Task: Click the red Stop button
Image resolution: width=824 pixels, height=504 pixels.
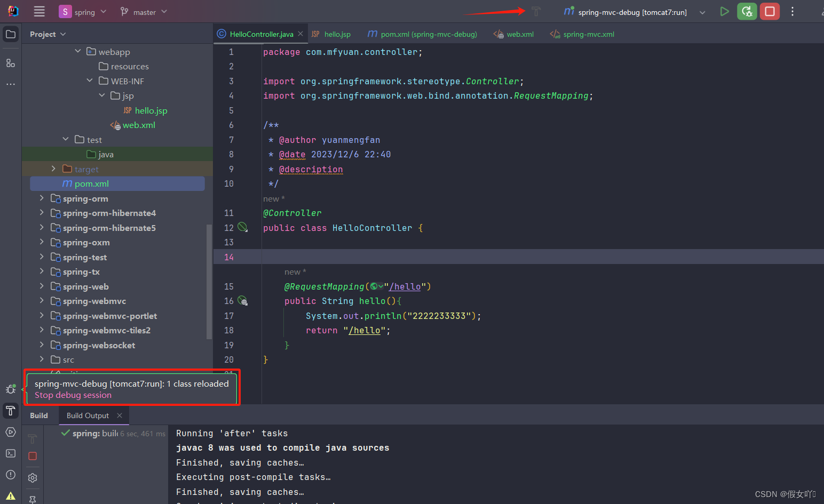Action: 770,11
